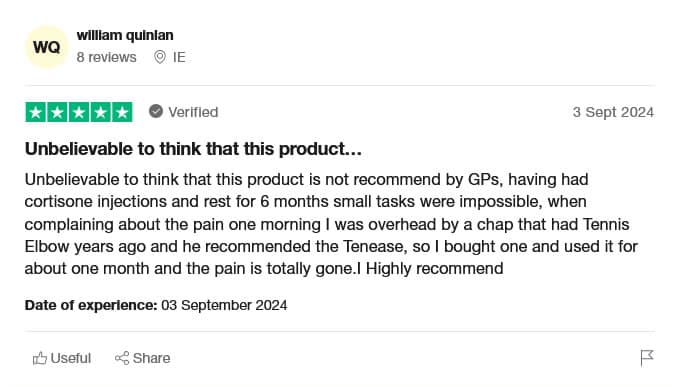The height and width of the screenshot is (387, 680).
Task: Click the share network icon
Action: coord(122,358)
